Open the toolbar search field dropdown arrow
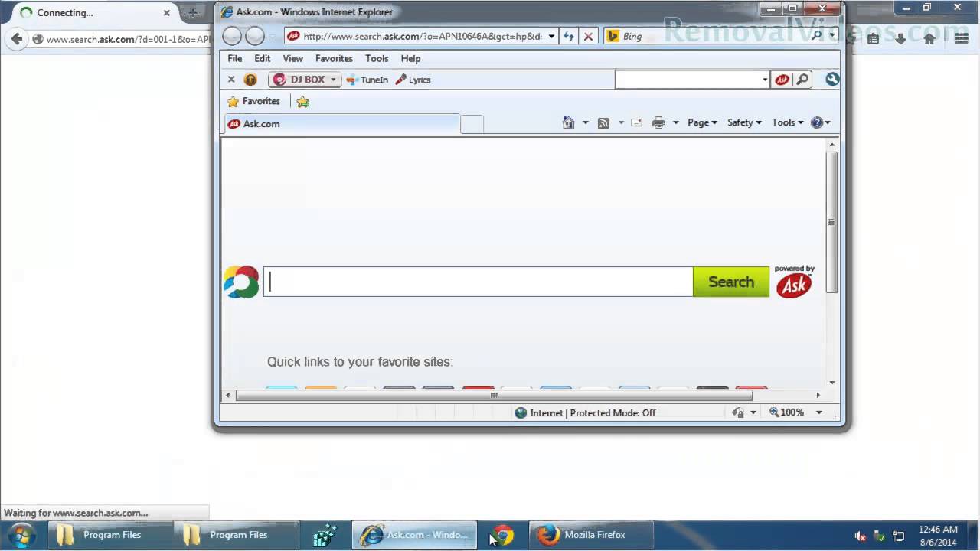980x551 pixels. click(764, 80)
